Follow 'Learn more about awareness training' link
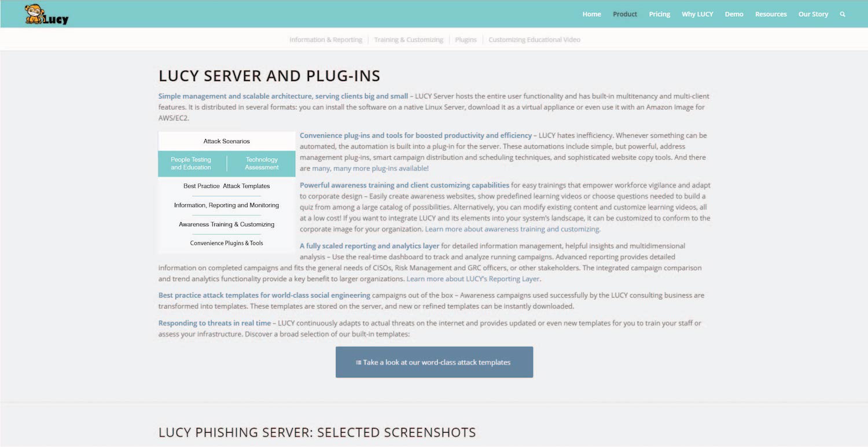 (x=513, y=229)
